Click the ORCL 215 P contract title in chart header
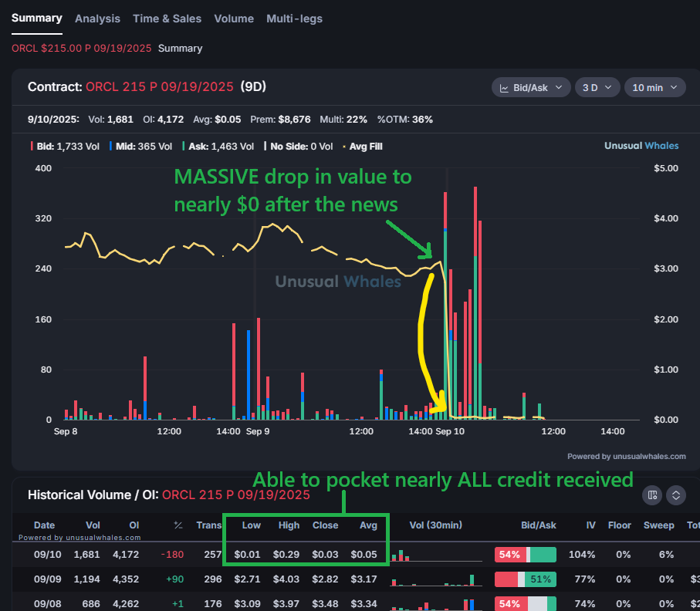Screen dimensions: 700x611 [160, 86]
